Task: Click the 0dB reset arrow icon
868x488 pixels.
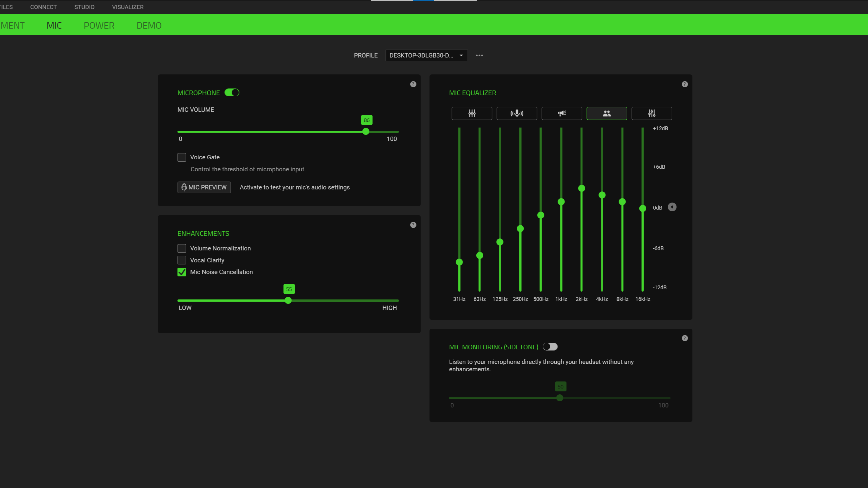Action: pyautogui.click(x=672, y=207)
